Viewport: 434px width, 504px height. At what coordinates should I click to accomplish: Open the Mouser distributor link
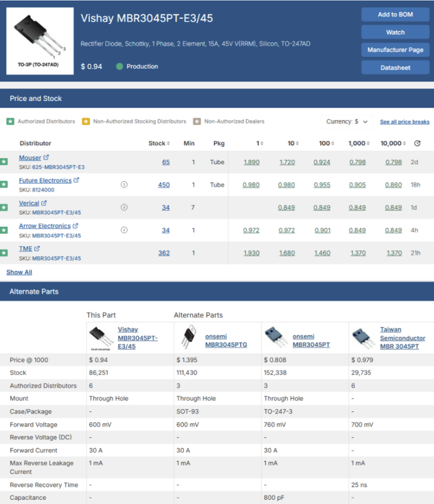point(30,158)
